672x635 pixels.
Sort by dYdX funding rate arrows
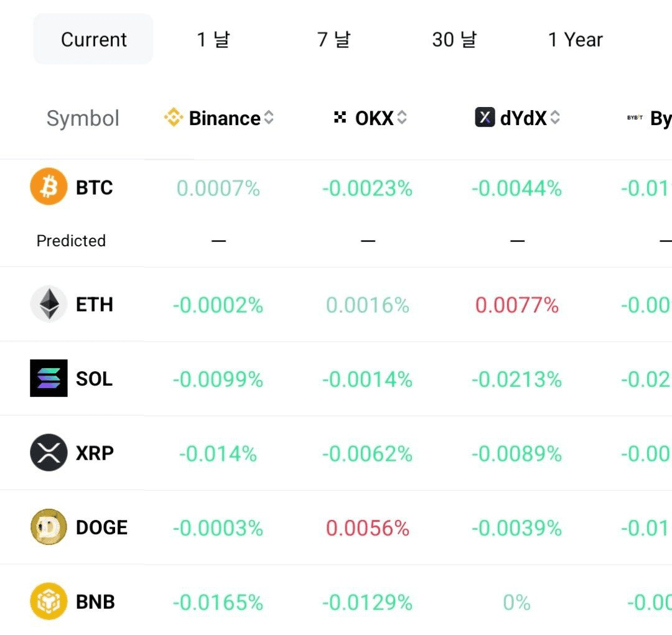(555, 118)
